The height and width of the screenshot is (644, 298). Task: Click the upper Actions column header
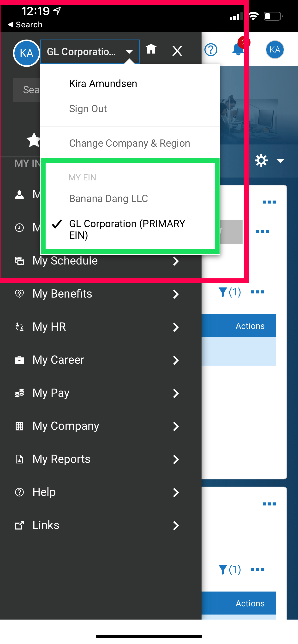click(x=250, y=326)
